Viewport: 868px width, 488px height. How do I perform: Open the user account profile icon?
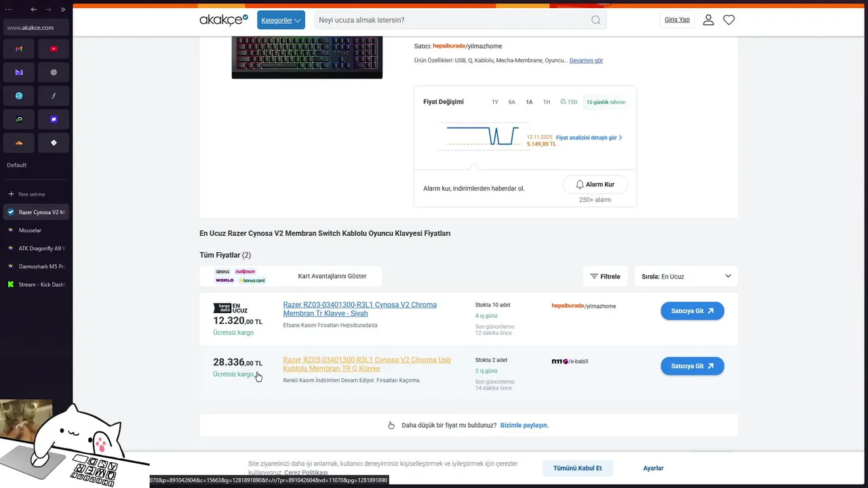point(708,20)
